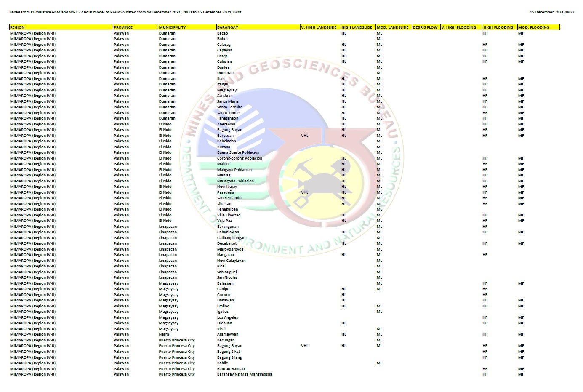Select barangay cell 'Culasian'
Image resolution: width=583 pixels, height=392 pixels.
click(224, 61)
